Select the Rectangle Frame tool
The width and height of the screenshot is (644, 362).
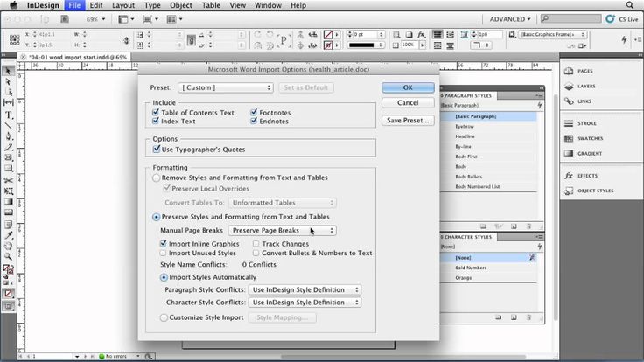8,157
